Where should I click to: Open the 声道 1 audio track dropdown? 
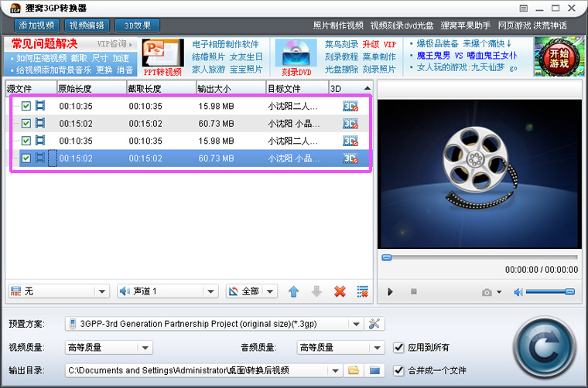(x=168, y=291)
